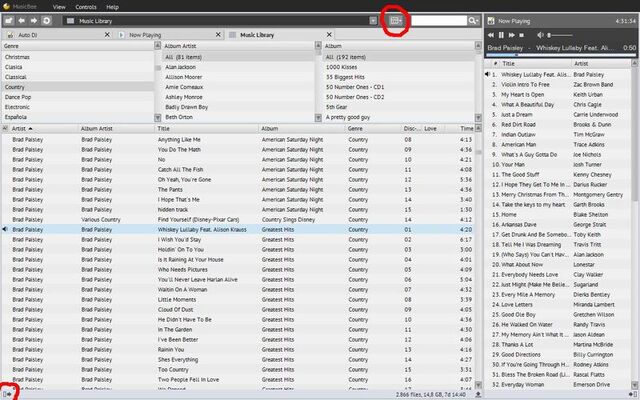The width and height of the screenshot is (640, 400).
Task: Click the library icon in the address bar
Action: pyautogui.click(x=71, y=21)
